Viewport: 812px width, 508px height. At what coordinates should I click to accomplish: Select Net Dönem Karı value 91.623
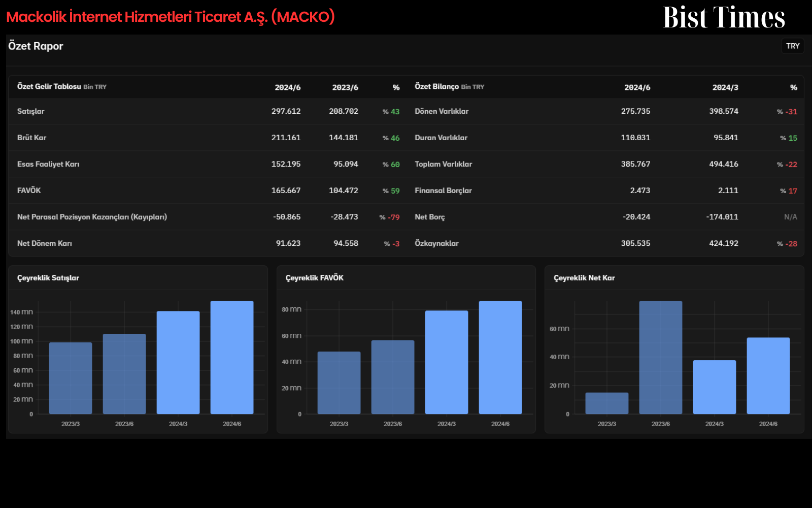coord(288,243)
